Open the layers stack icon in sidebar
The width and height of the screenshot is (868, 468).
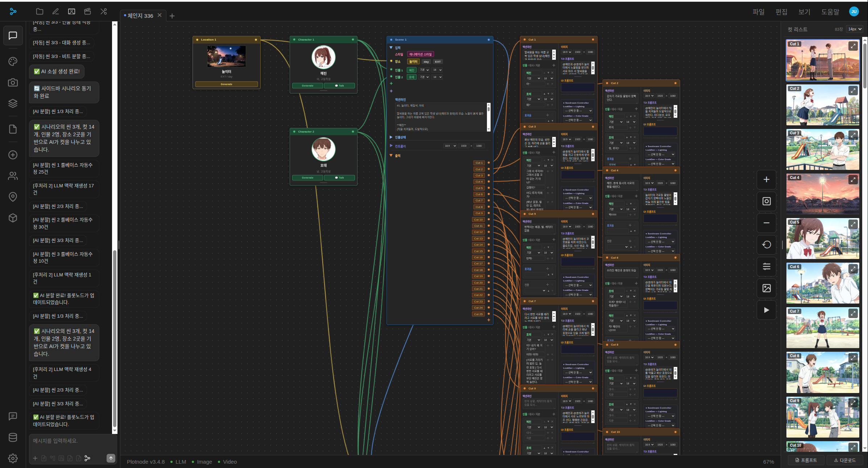(x=13, y=103)
